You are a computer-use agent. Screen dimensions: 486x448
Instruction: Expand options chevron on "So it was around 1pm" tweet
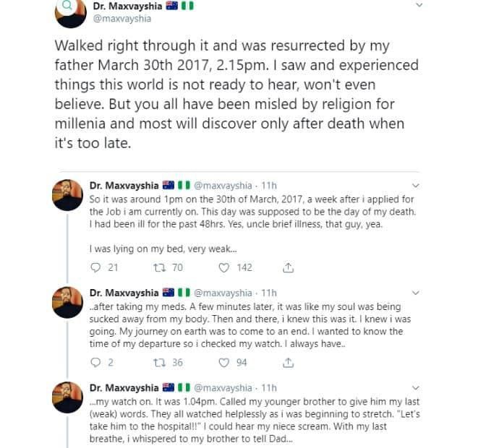(414, 184)
